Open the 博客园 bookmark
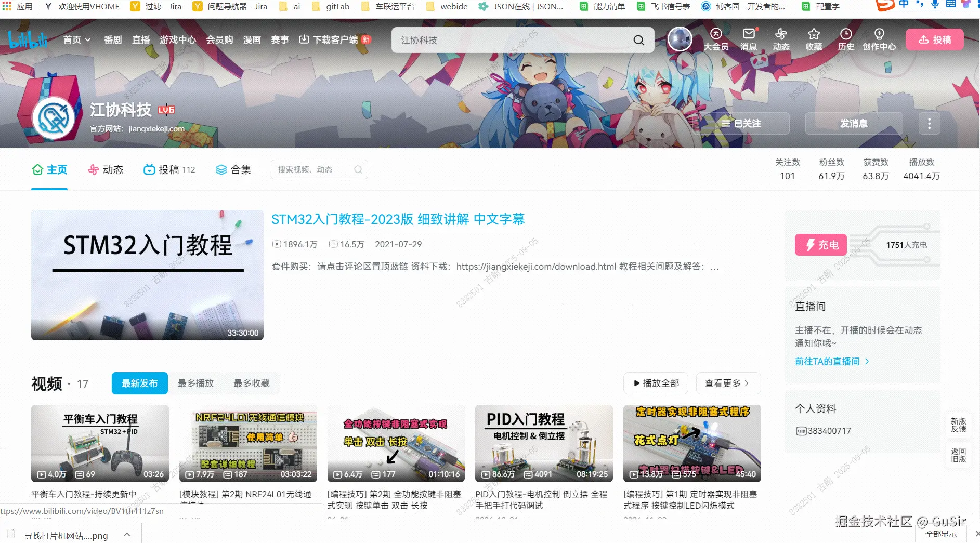Viewport: 980px width, 543px height. (743, 6)
